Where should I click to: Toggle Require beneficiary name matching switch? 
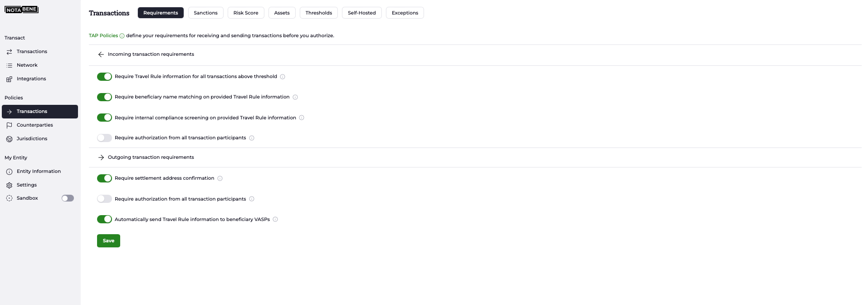pos(104,97)
